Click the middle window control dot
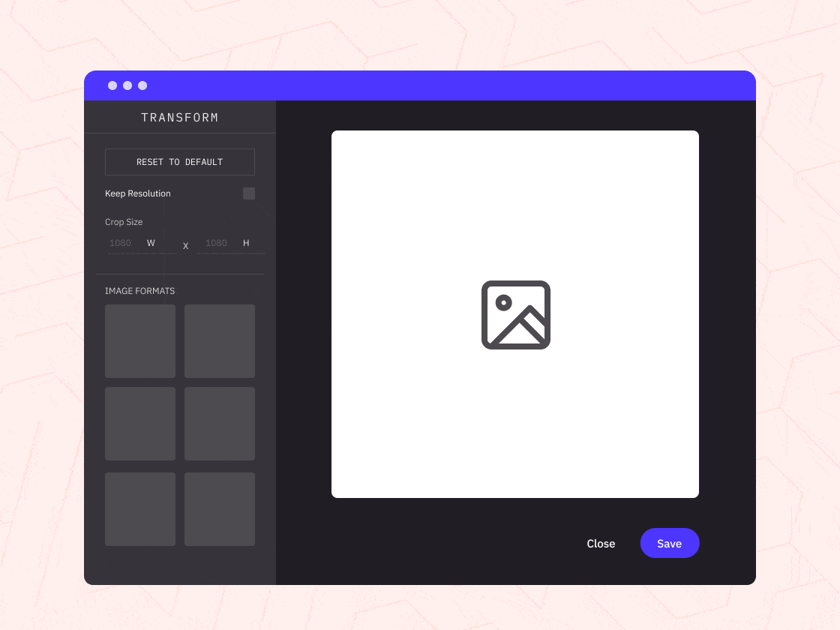840x630 pixels. point(127,85)
